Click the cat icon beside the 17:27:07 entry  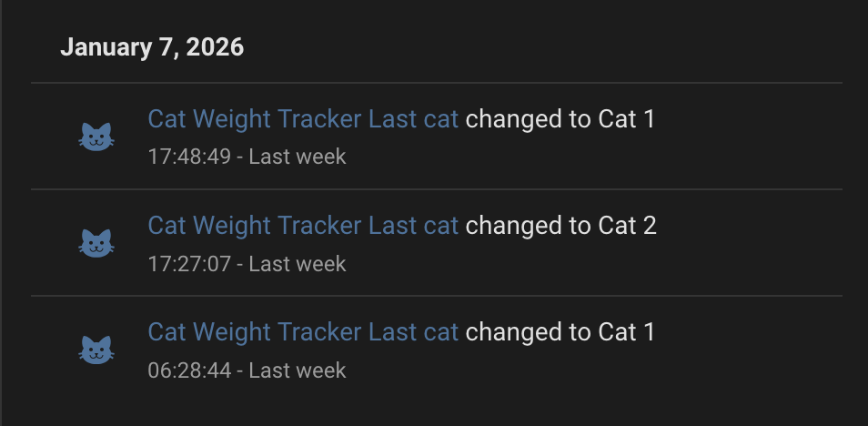[97, 243]
